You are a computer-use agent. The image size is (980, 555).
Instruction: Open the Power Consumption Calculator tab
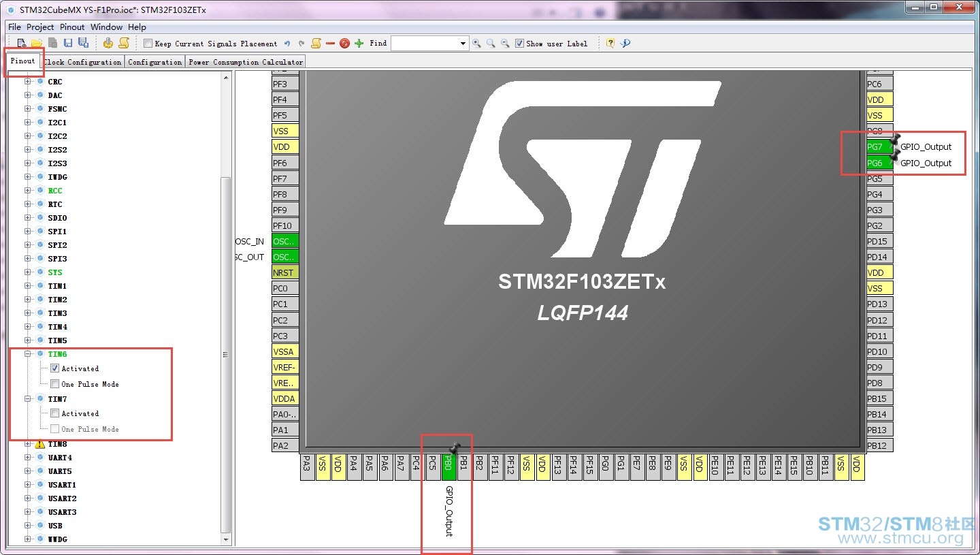pos(246,62)
